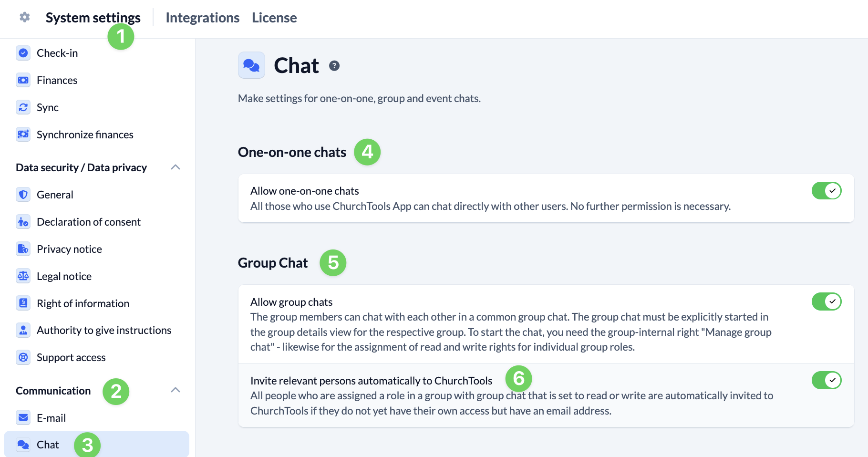
Task: Click the Finances money icon
Action: [23, 80]
